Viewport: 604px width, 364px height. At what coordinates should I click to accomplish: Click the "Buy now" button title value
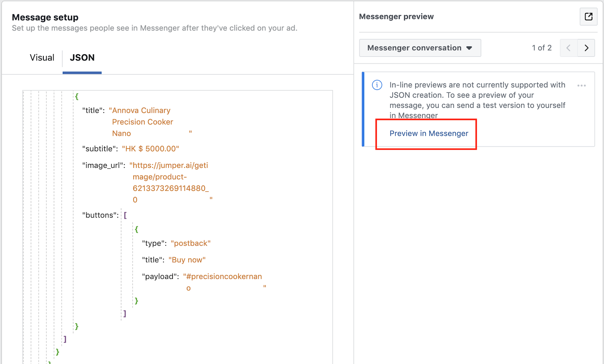187,260
